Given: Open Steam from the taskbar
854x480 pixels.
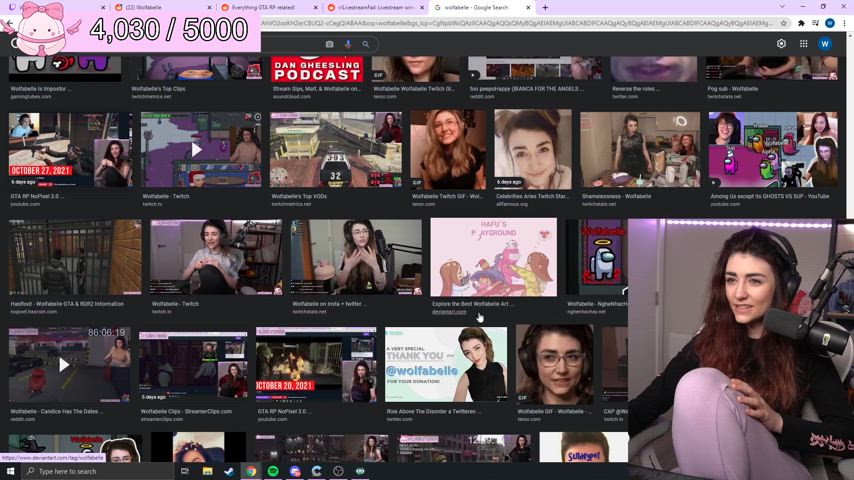Looking at the screenshot, I should (x=229, y=471).
